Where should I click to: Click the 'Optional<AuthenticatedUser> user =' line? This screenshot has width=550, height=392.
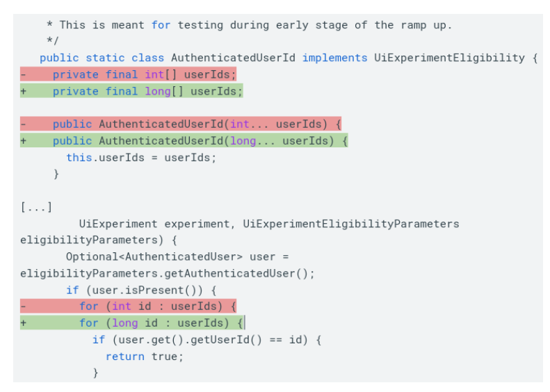(x=177, y=256)
